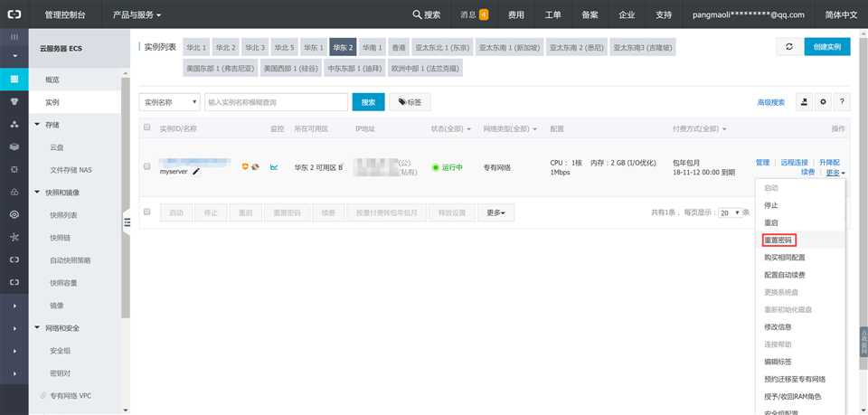Click the 管理 link for myserver
Image resolution: width=868 pixels, height=415 pixels.
[762, 163]
